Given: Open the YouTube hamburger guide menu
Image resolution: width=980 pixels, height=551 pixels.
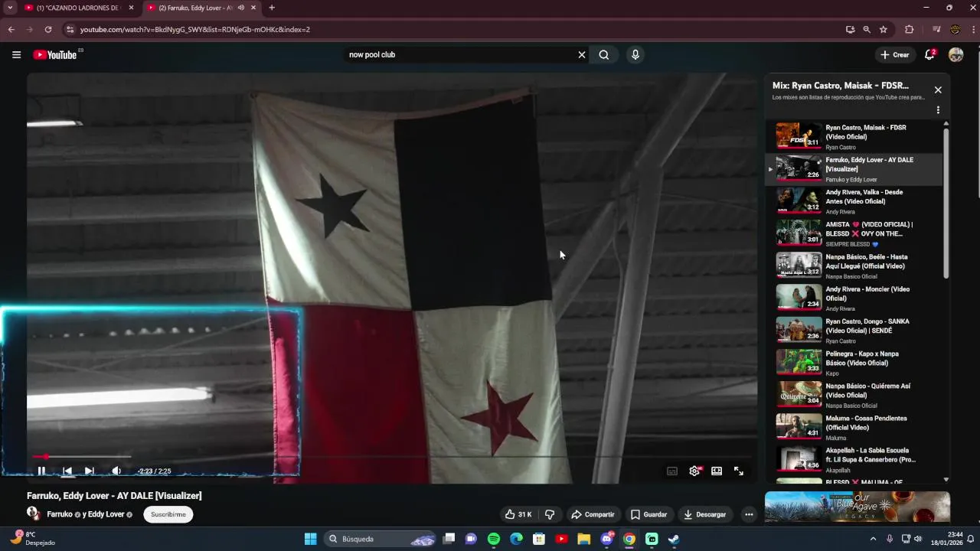Looking at the screenshot, I should pyautogui.click(x=16, y=54).
